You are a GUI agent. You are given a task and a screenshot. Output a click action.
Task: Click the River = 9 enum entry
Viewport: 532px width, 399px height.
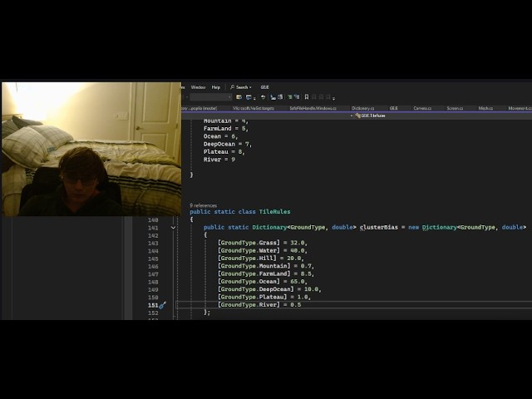219,160
